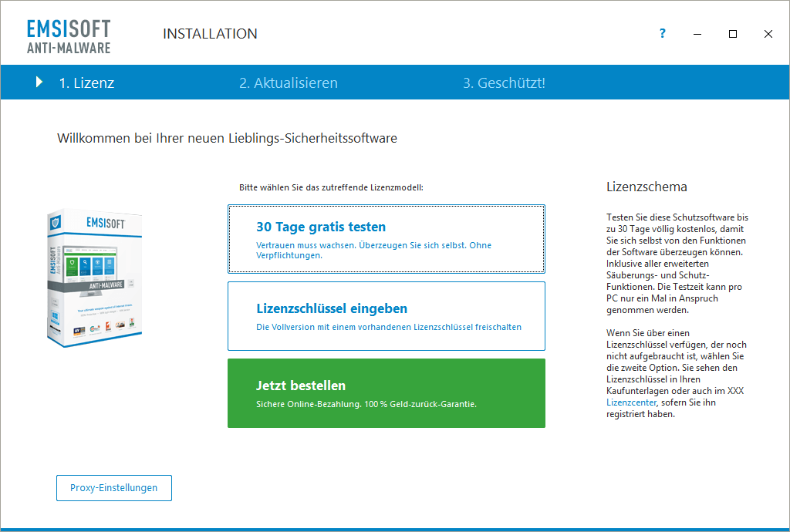The height and width of the screenshot is (532, 790).
Task: Go to the 2. Aktualisieren step
Action: click(289, 82)
